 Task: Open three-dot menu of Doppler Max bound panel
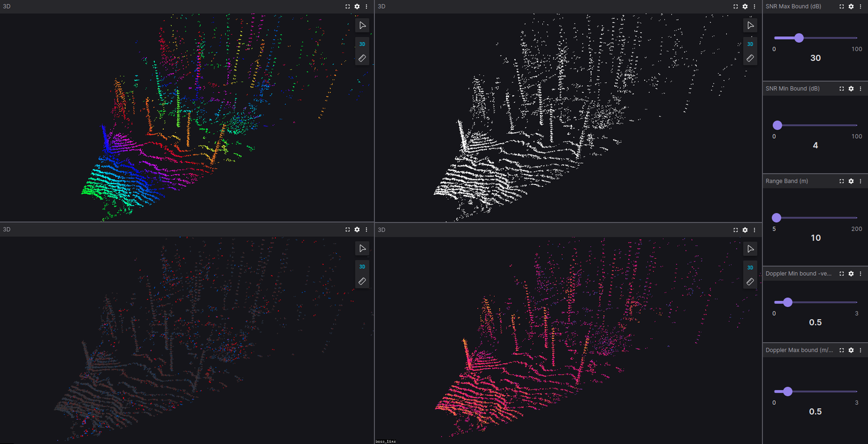click(861, 350)
